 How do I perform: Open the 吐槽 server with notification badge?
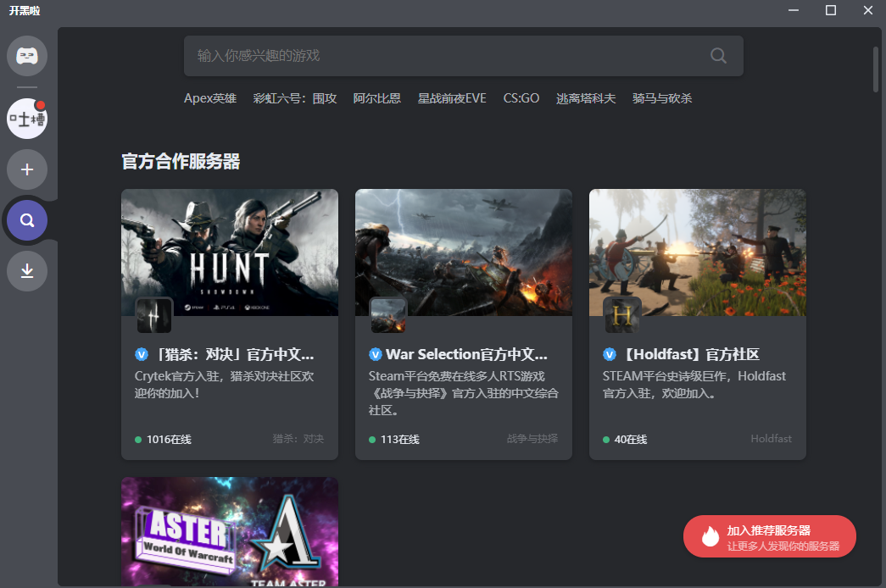click(x=27, y=119)
